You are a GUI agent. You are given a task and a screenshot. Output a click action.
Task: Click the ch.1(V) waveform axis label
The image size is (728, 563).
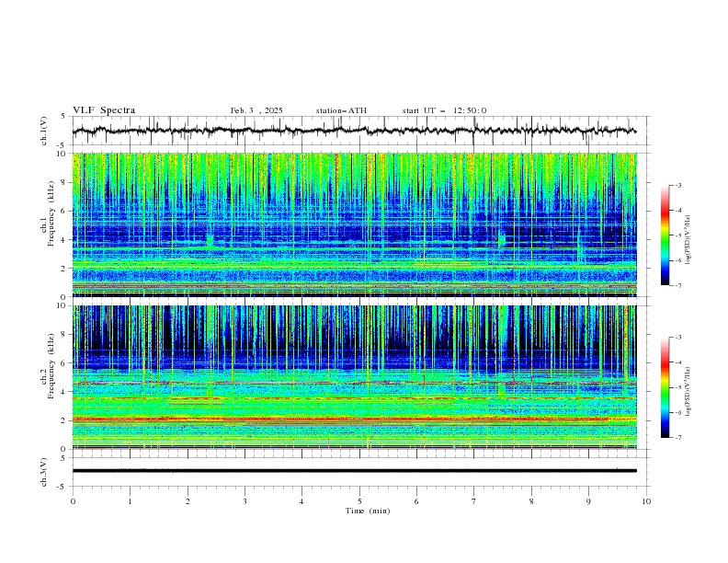click(x=44, y=131)
